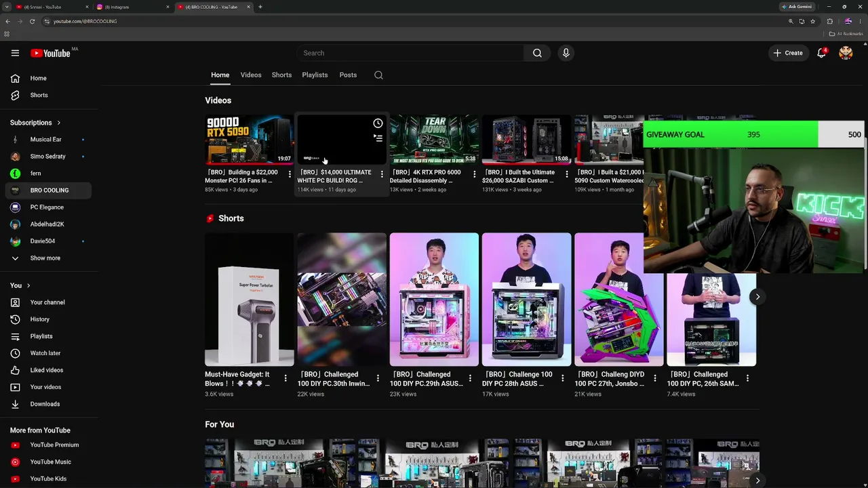Open YouTube Premium in the sidebar
The width and height of the screenshot is (868, 488).
pyautogui.click(x=49, y=445)
